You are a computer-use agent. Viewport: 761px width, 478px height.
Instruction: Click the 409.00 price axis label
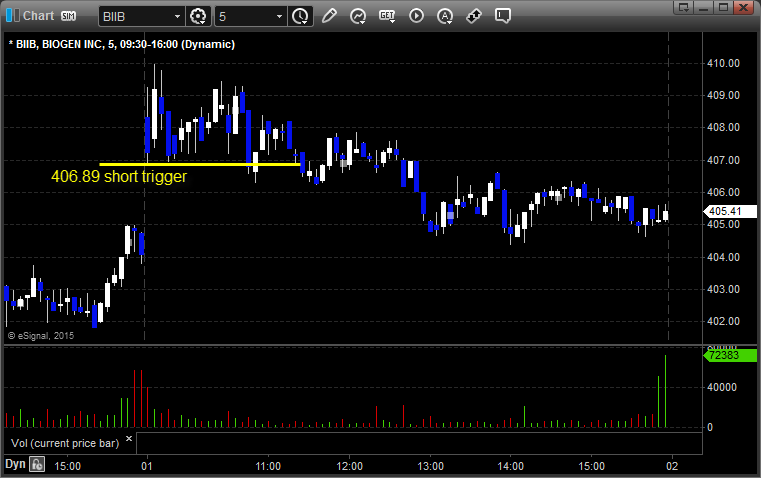pyautogui.click(x=723, y=95)
